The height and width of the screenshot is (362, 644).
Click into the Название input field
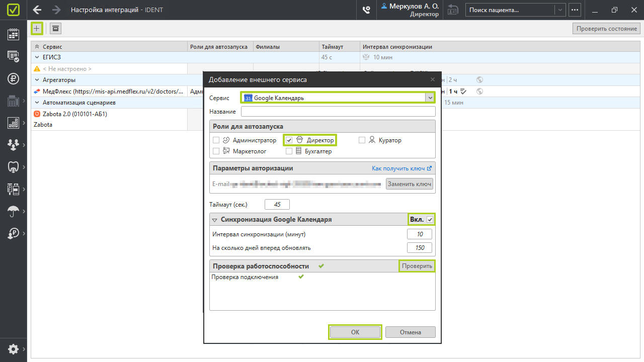point(338,112)
